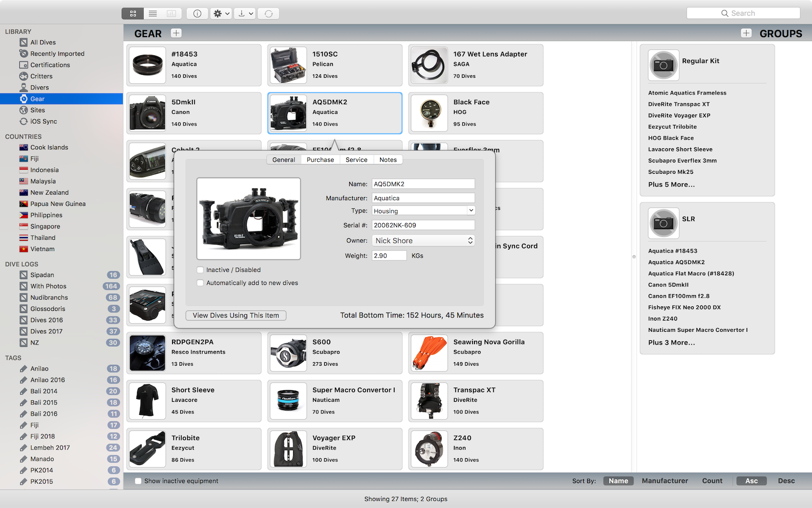The width and height of the screenshot is (812, 508).
Task: Click View Dives Using This Item
Action: click(x=236, y=315)
